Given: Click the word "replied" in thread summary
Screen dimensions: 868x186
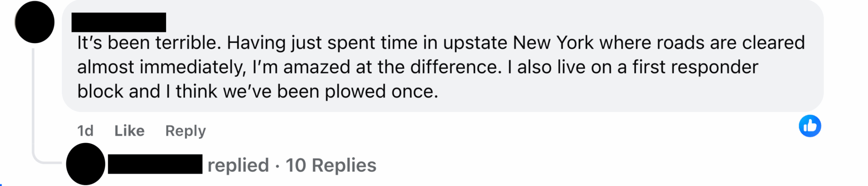Looking at the screenshot, I should [x=238, y=165].
